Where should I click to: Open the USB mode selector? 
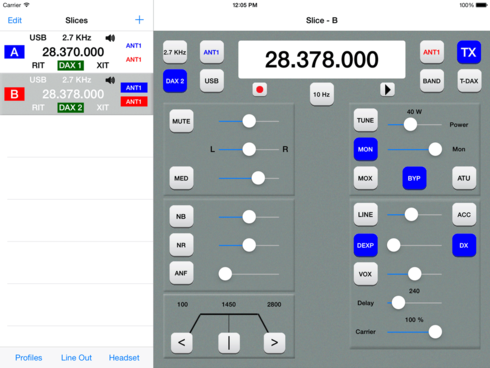(x=212, y=81)
